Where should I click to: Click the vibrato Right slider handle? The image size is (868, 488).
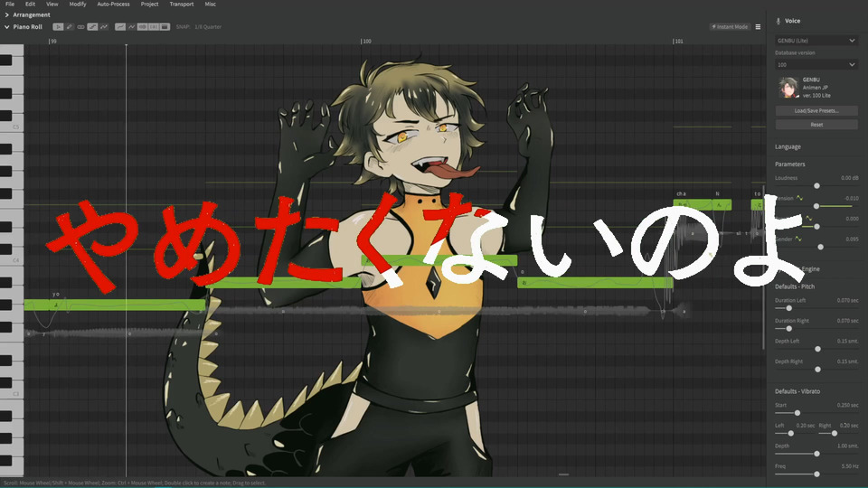[x=835, y=433]
